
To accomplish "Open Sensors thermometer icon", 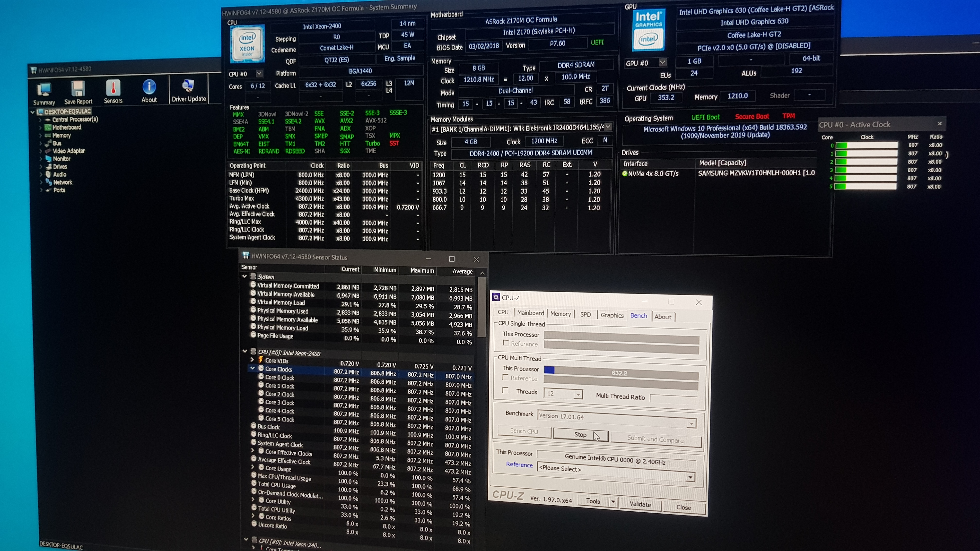I will click(x=113, y=88).
